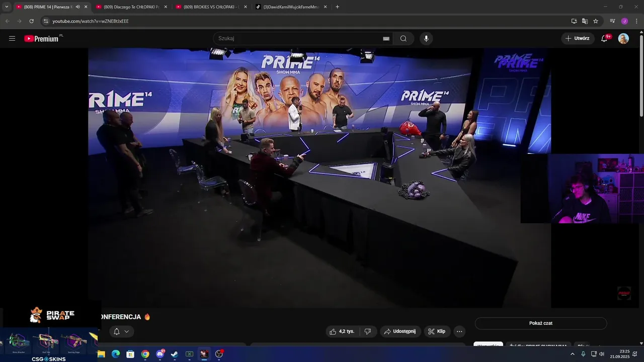Switch to DawidKamilWujcikFameMma TikTok tab
The image size is (644, 362).
291,7
